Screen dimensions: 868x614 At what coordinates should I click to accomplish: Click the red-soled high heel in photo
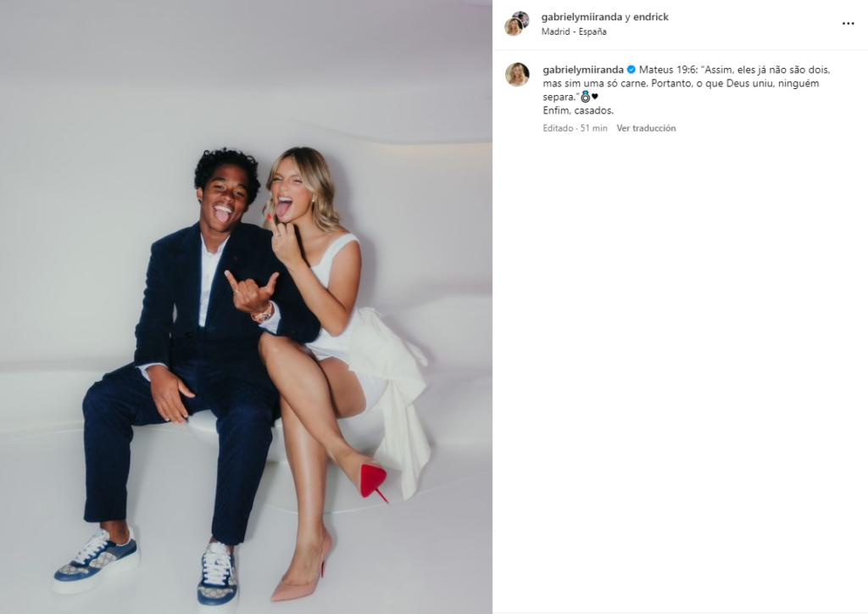(x=374, y=481)
